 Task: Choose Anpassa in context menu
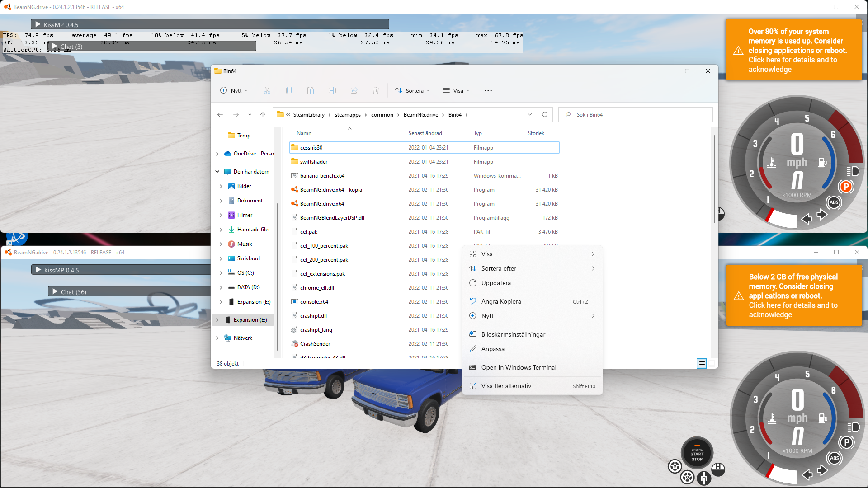533,349
